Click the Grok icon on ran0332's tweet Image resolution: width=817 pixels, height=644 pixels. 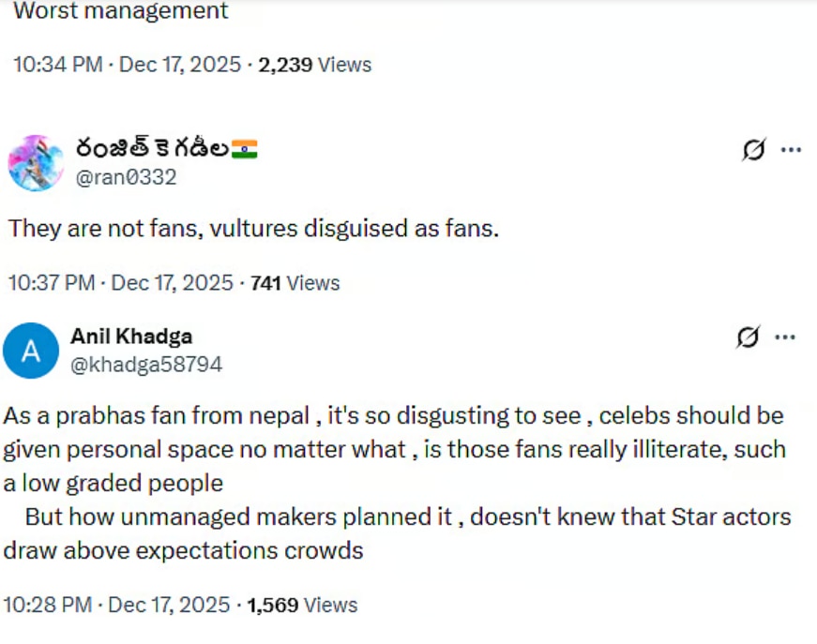click(753, 149)
